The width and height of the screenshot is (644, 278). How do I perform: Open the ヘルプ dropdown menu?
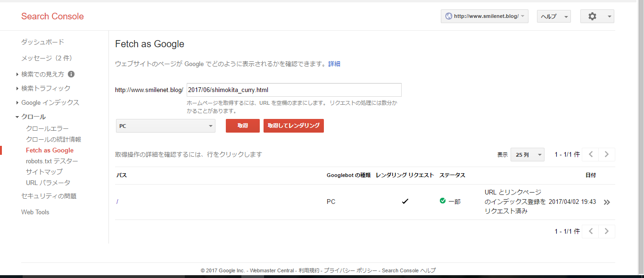[554, 16]
